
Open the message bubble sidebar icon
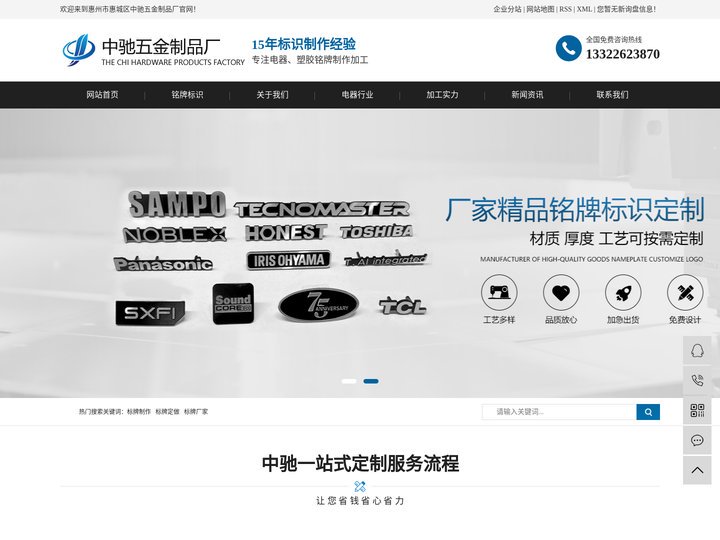pos(697,440)
